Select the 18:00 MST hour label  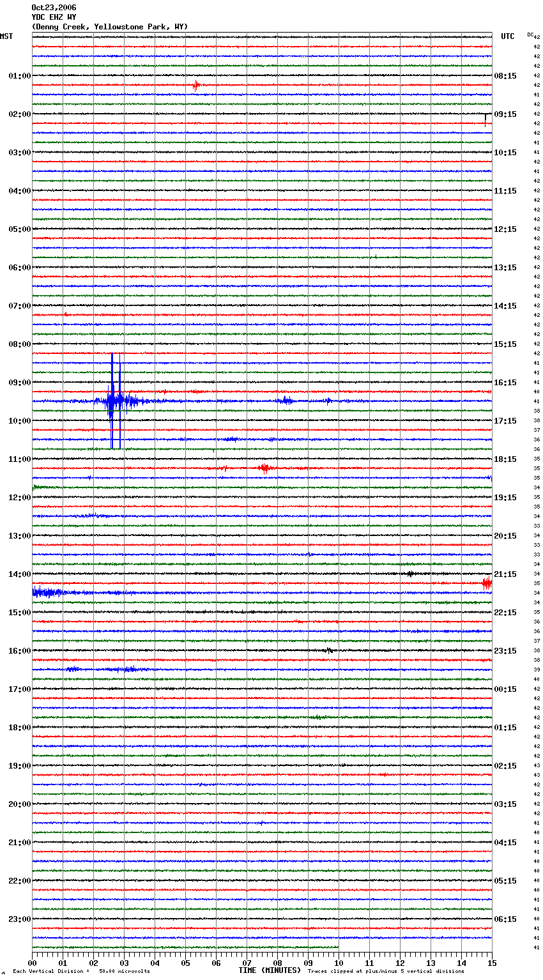coord(20,728)
